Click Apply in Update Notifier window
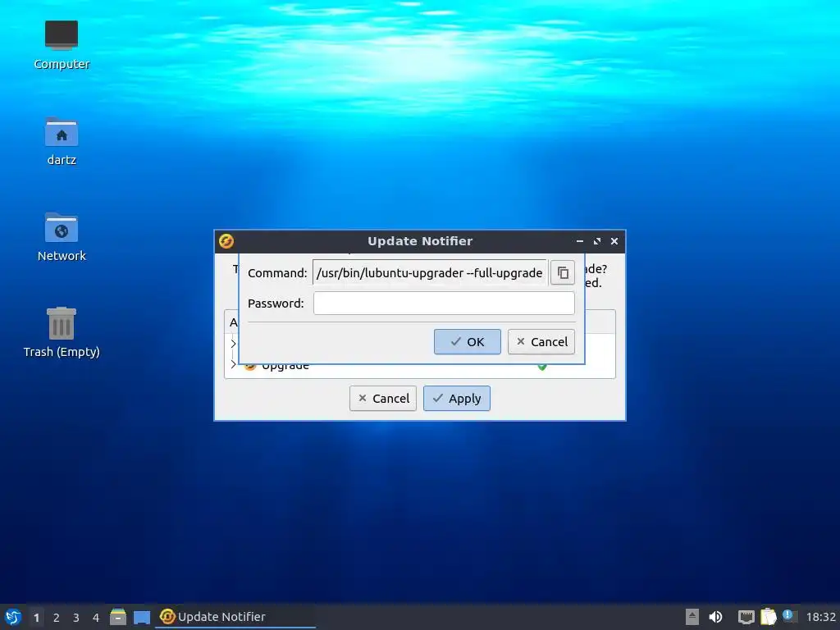Screen dimensions: 840x630 click(x=456, y=399)
